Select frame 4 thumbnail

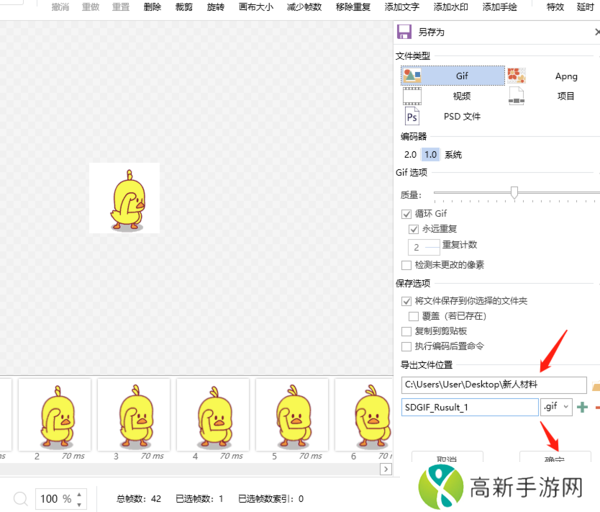coord(213,415)
